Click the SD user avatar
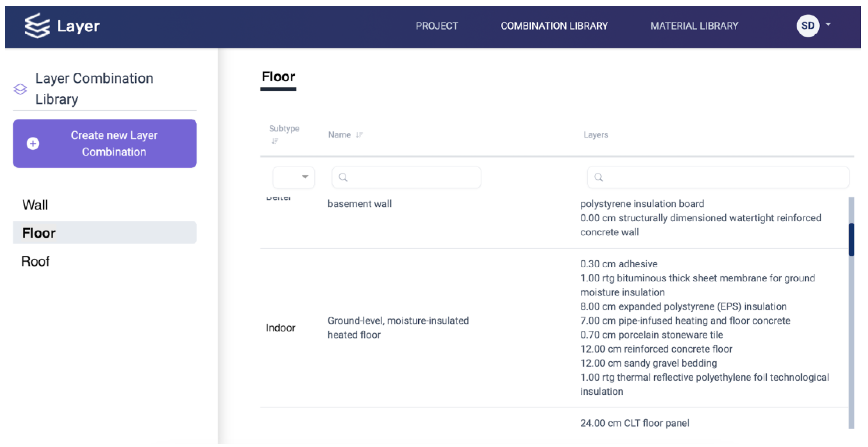 click(x=807, y=26)
